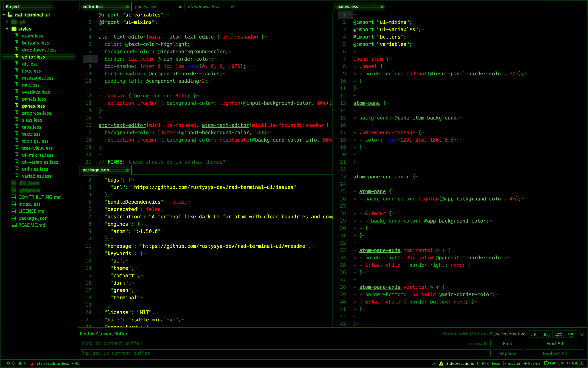Close the dropdowns.less tab
588x368 pixels.
(x=232, y=7)
